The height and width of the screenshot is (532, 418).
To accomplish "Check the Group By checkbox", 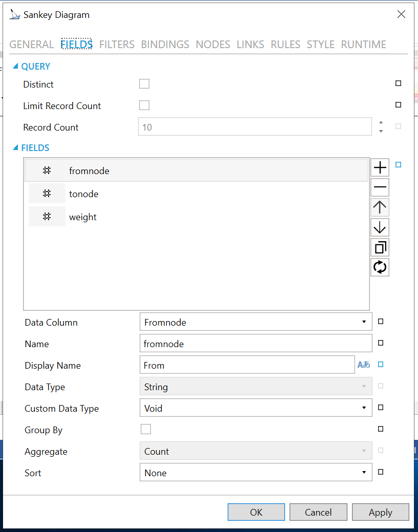I will click(x=145, y=430).
